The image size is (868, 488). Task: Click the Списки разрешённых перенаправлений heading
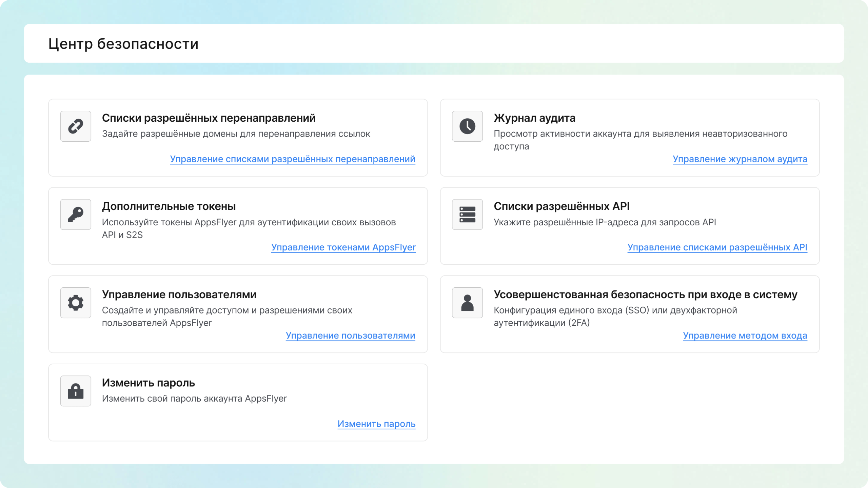tap(209, 118)
